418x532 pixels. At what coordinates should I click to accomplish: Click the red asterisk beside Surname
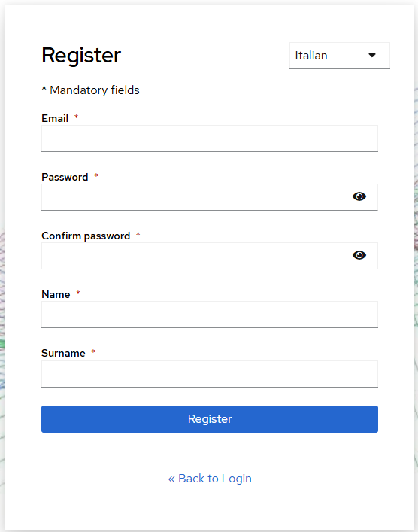click(x=93, y=352)
